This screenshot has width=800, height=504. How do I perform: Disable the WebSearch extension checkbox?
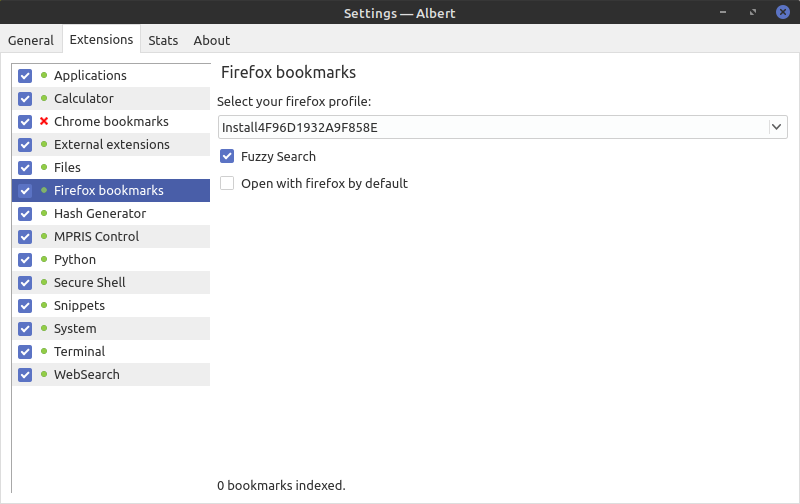pos(25,374)
